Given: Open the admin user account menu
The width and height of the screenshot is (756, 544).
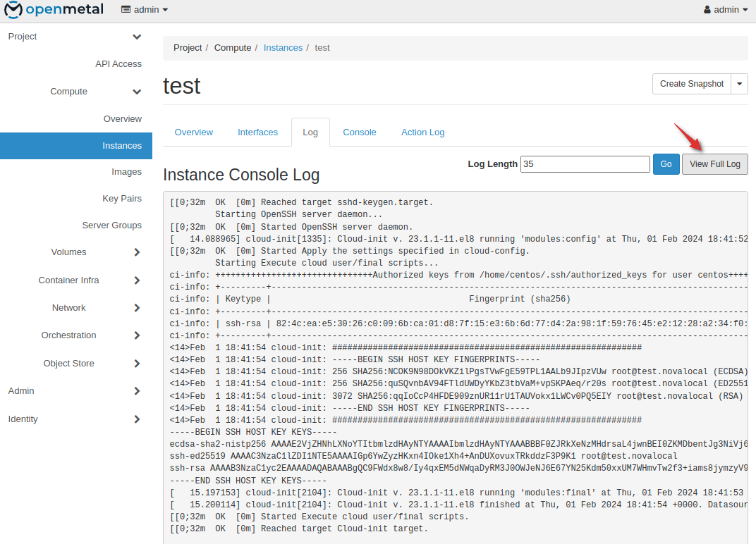Looking at the screenshot, I should point(726,10).
